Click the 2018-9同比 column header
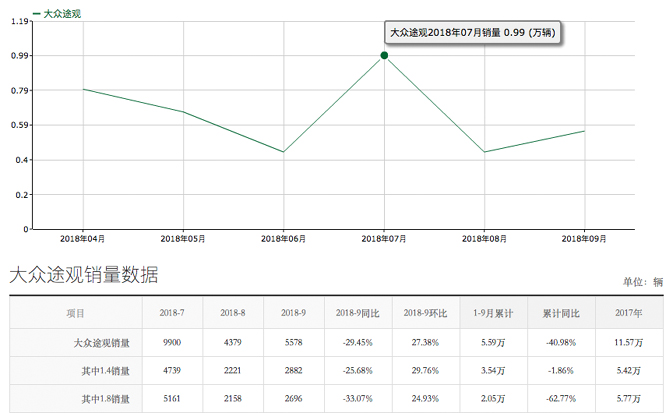This screenshot has height=413, width=666. point(358,313)
